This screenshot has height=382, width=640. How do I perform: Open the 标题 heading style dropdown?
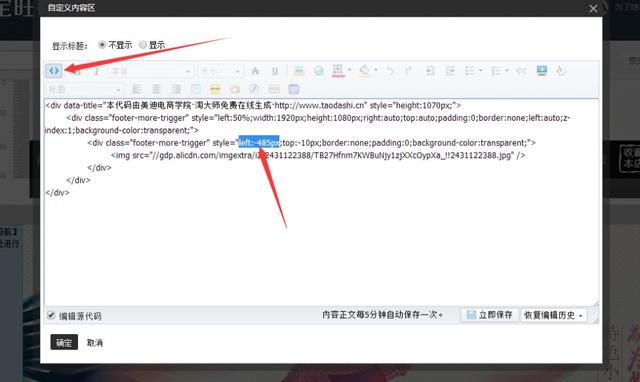pyautogui.click(x=84, y=89)
